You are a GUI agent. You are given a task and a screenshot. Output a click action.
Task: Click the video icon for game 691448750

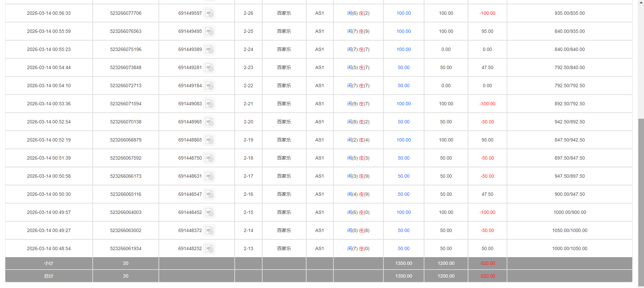[x=209, y=158]
